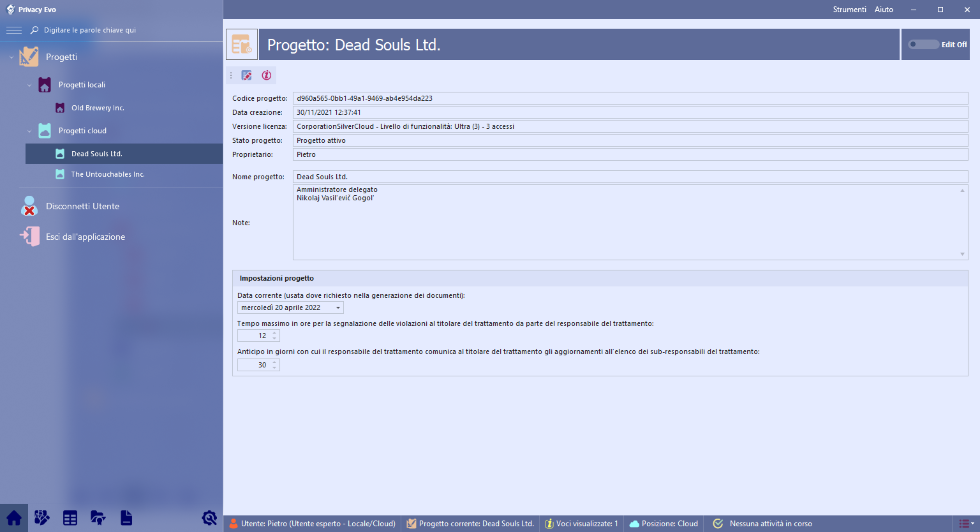Click 'Progetto corrente: Dead Souls Ltd.' status text
Screen dimensions: 980x532
point(476,524)
